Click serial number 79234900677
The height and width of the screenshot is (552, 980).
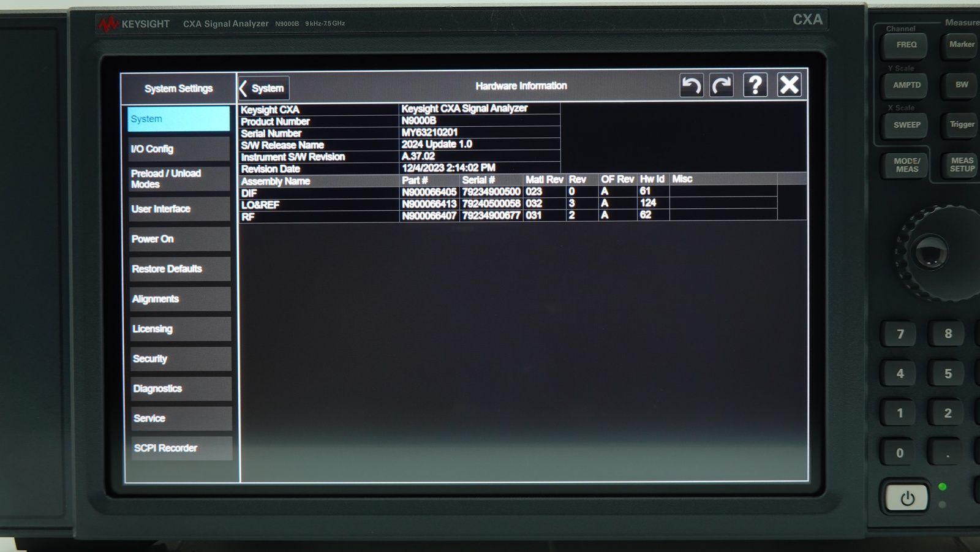(x=491, y=215)
